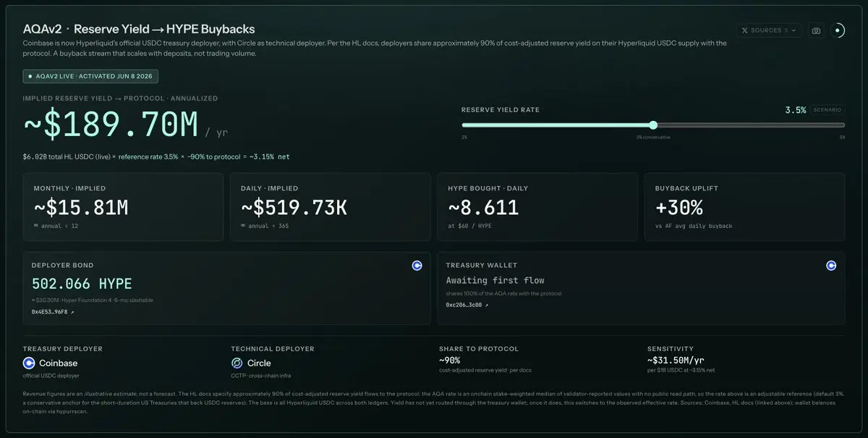
Task: Click the Circle logo under Technical Deployer
Action: click(x=237, y=363)
